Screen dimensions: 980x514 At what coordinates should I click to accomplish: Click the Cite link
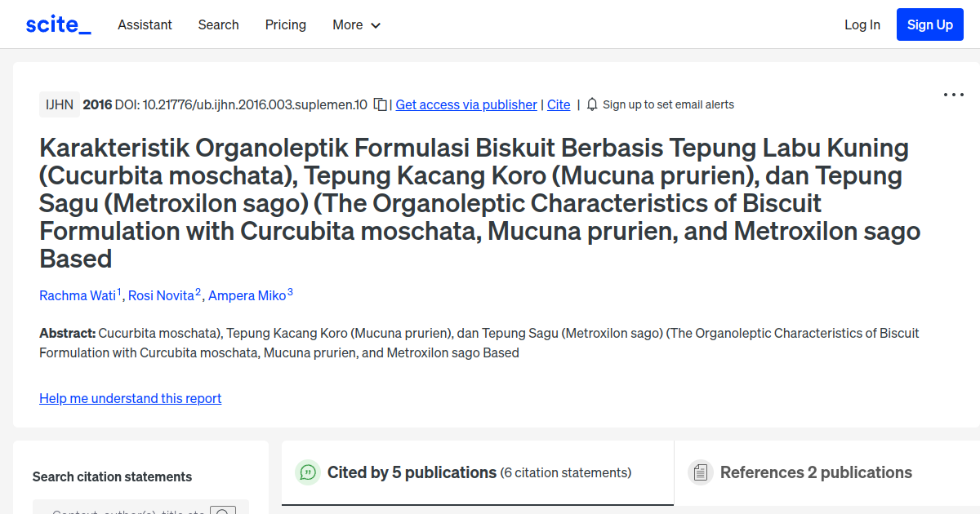(x=559, y=104)
